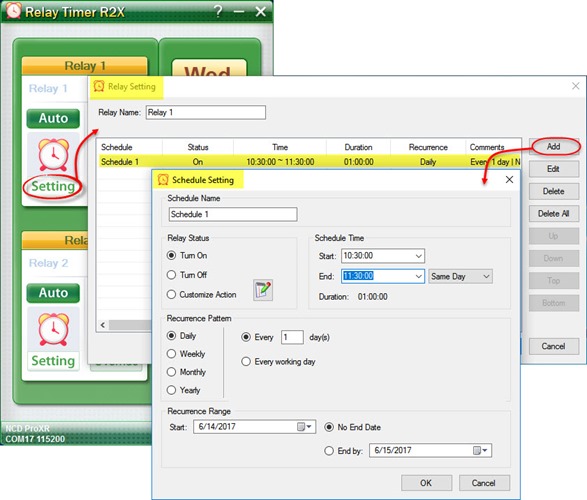Click the Add schedule button
The image size is (587, 500).
pos(554,146)
